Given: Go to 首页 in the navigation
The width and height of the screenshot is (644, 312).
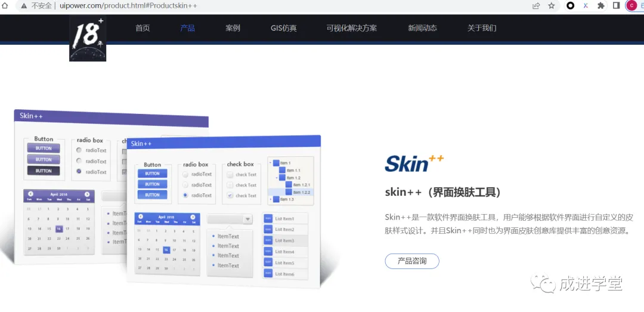Looking at the screenshot, I should [143, 28].
